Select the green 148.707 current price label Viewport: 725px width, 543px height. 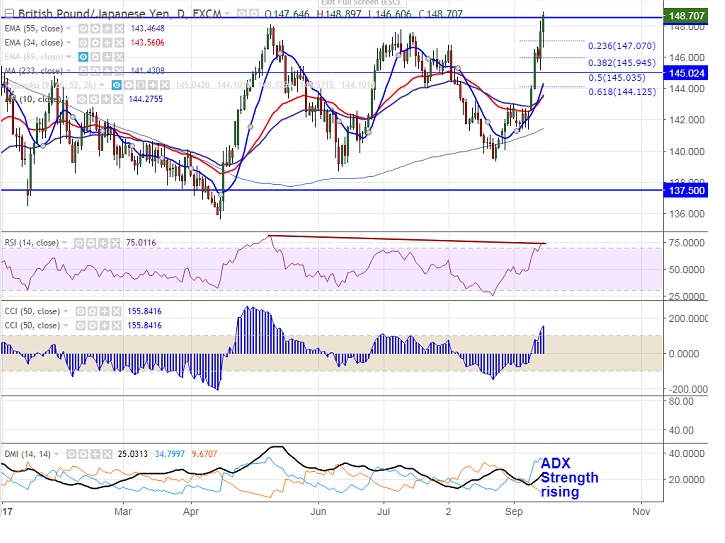(685, 16)
